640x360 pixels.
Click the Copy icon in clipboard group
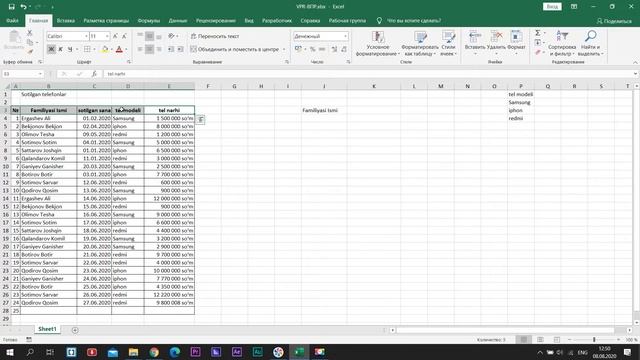(30, 42)
